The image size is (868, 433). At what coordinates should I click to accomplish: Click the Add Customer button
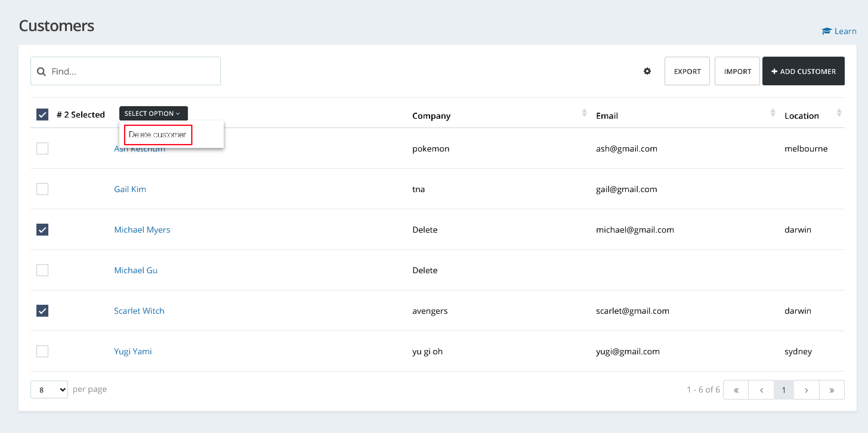pyautogui.click(x=803, y=71)
